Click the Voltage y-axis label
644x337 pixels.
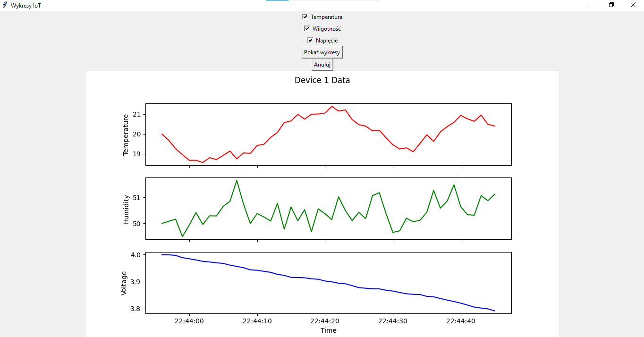(x=124, y=283)
